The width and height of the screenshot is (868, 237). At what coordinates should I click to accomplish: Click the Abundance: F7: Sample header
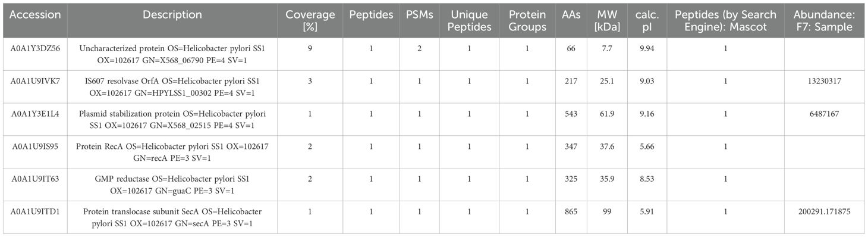coord(826,20)
